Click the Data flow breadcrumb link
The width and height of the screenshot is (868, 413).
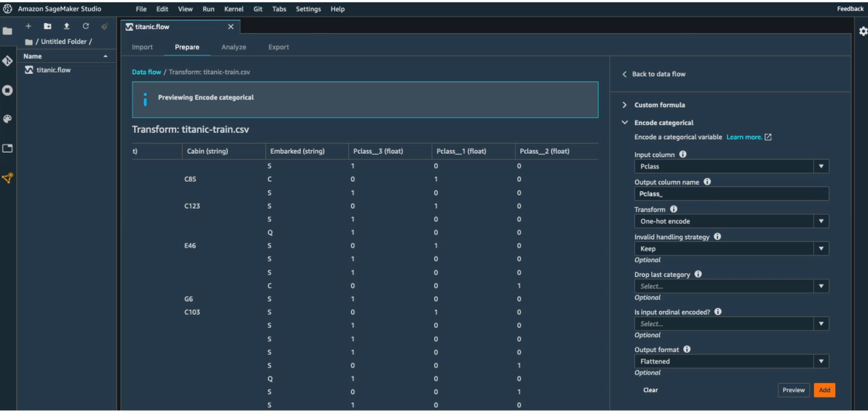click(x=147, y=72)
